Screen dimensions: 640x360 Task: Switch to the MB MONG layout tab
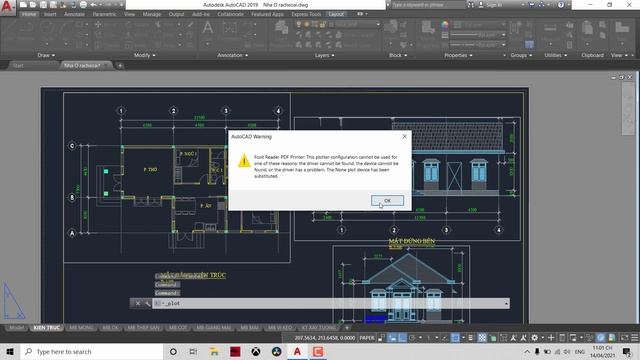(x=81, y=328)
